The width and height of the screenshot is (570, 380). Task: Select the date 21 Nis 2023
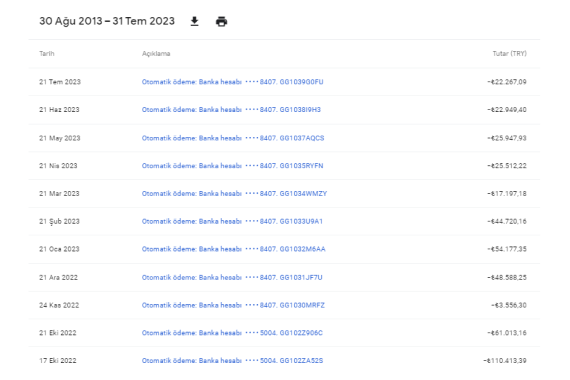coord(58,165)
